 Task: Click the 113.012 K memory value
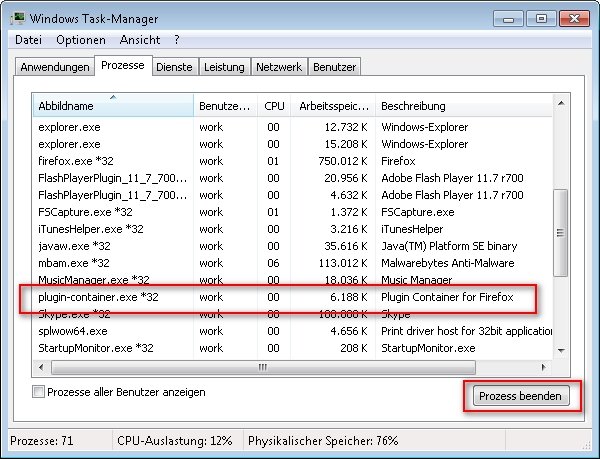[342, 263]
